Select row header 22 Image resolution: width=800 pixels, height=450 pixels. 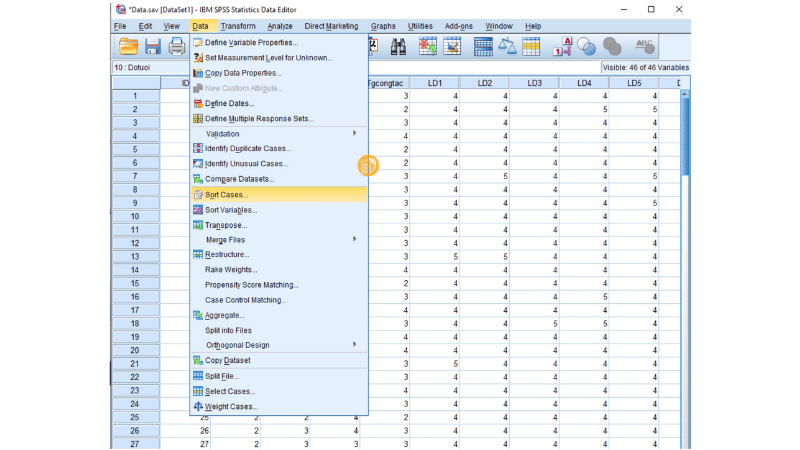point(135,377)
